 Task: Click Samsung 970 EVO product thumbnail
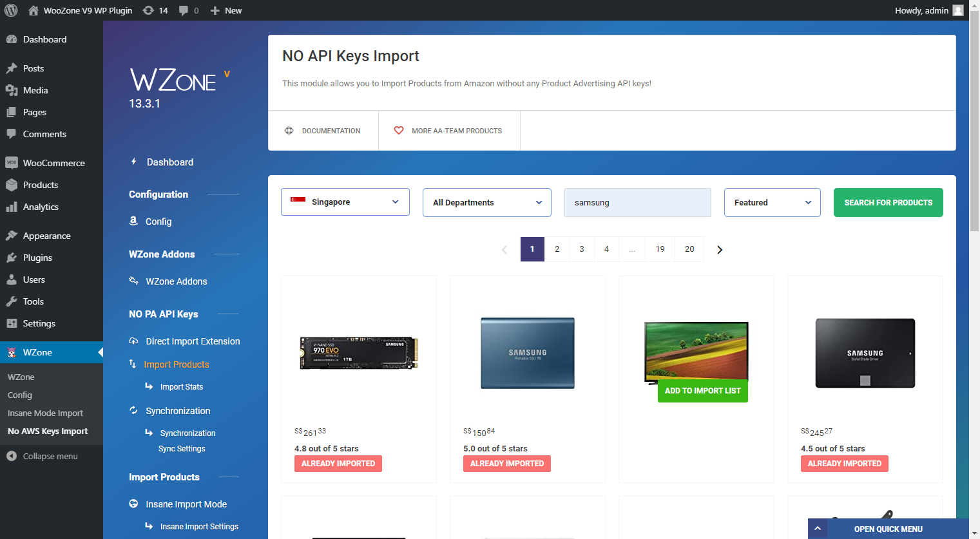(x=359, y=353)
